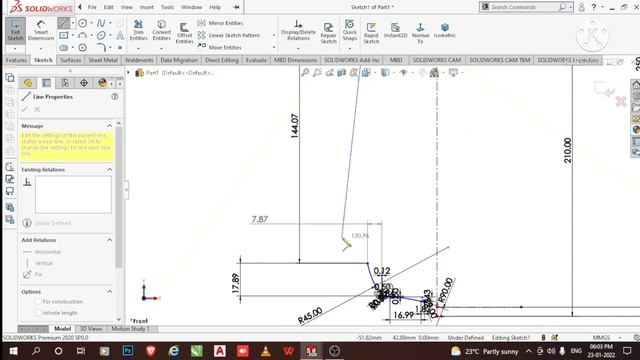Click the Repair Sketch icon
Image resolution: width=640 pixels, height=360 pixels.
328,33
